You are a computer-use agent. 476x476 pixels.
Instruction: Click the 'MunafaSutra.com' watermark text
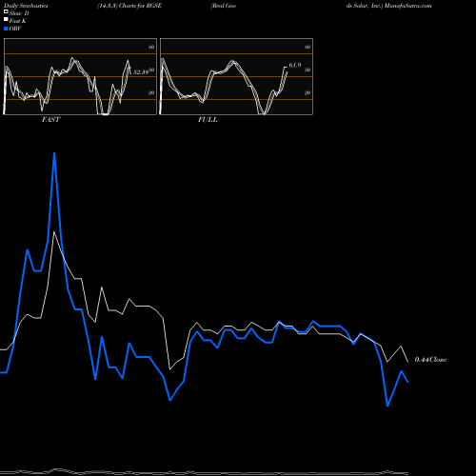[x=407, y=6]
